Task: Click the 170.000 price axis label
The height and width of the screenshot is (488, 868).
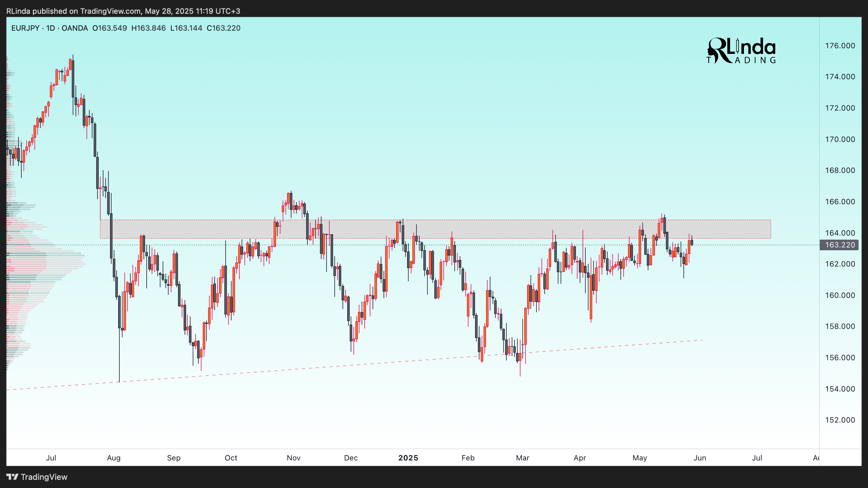Action: tap(840, 139)
